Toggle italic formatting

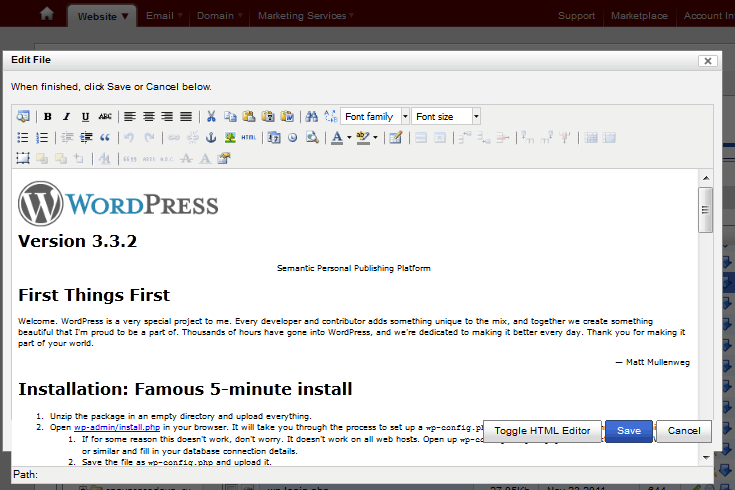coord(66,116)
